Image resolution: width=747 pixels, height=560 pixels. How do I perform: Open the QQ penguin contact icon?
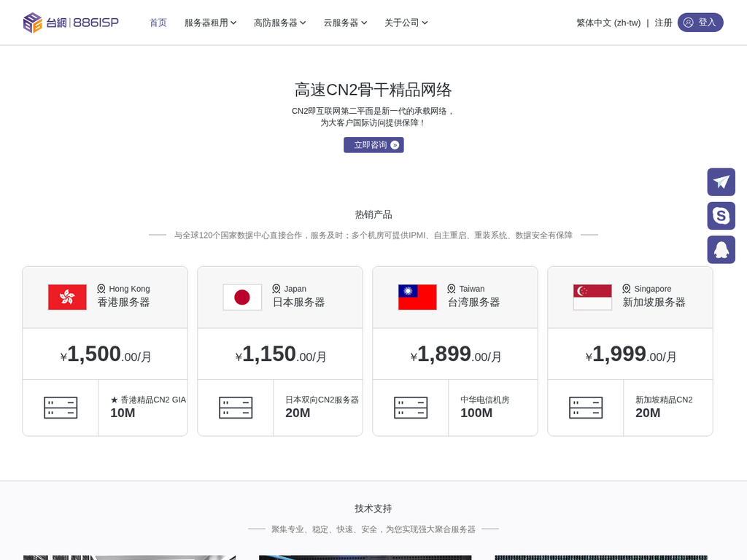tap(721, 249)
